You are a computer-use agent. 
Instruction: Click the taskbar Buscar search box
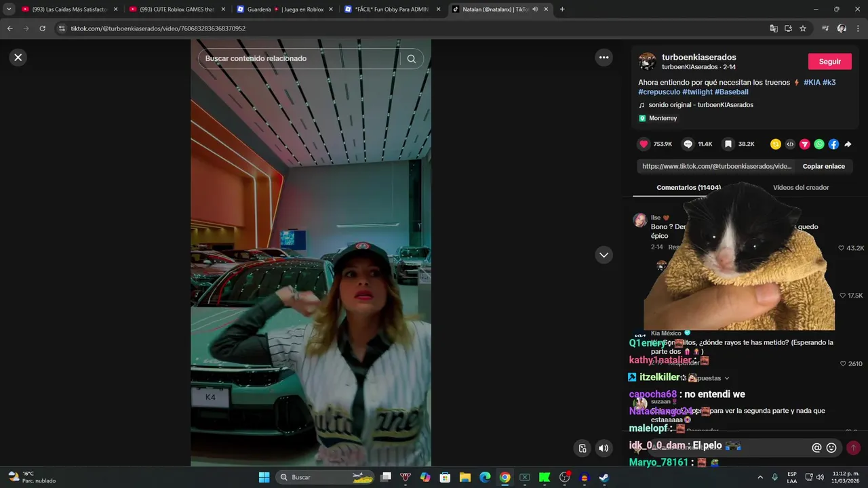(326, 477)
